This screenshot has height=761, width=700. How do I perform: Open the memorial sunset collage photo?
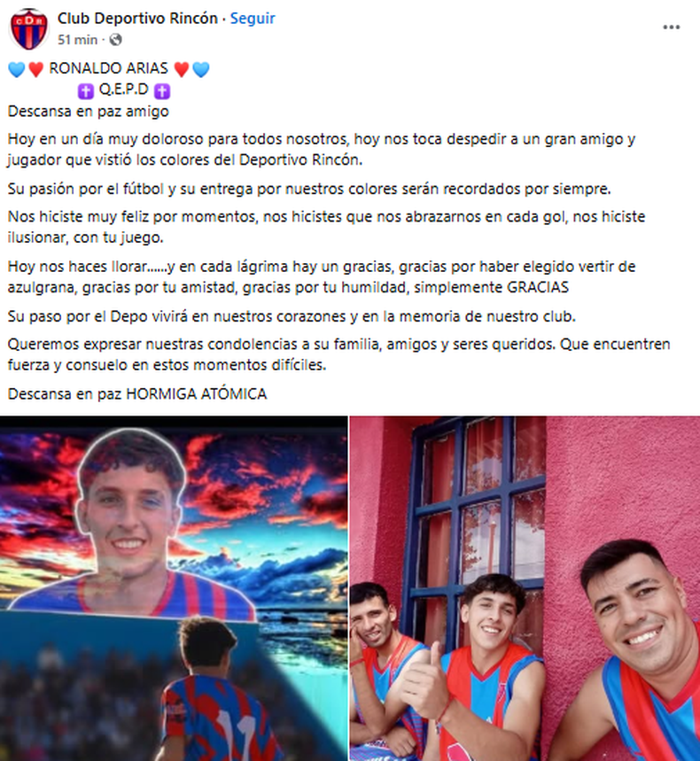(x=174, y=588)
